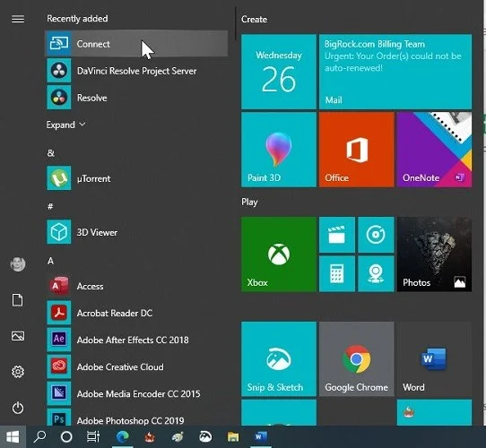Switch to Word in the taskbar
The width and height of the screenshot is (486, 448).
tap(261, 437)
